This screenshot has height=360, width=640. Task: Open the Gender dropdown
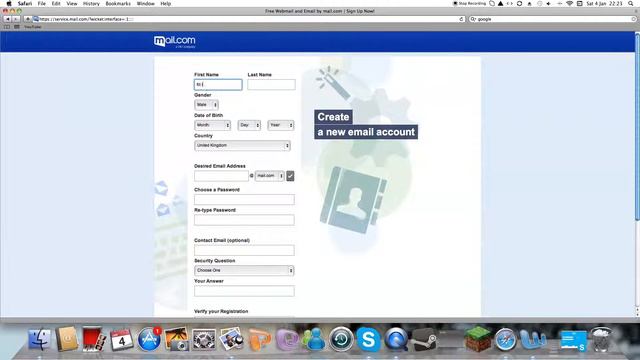[206, 105]
